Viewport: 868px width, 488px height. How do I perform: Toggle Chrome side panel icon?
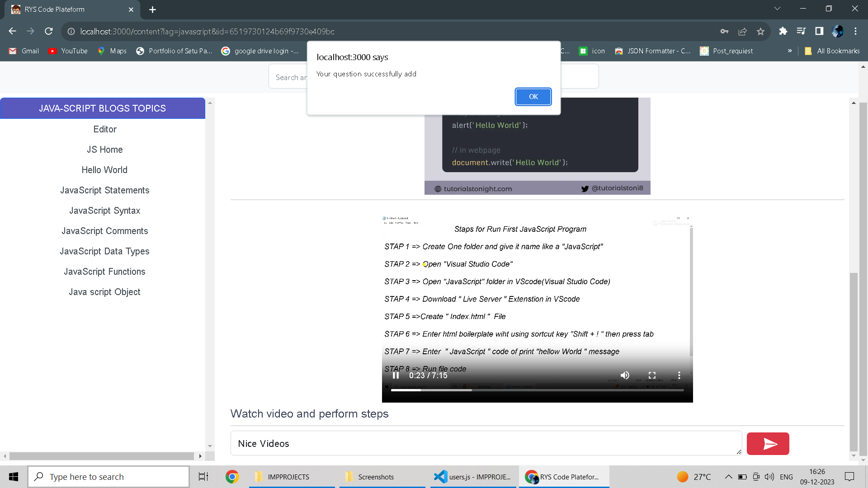[819, 31]
